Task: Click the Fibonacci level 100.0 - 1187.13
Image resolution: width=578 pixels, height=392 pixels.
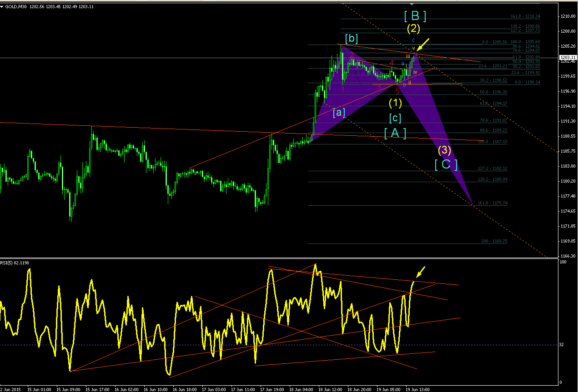Action: pos(493,142)
